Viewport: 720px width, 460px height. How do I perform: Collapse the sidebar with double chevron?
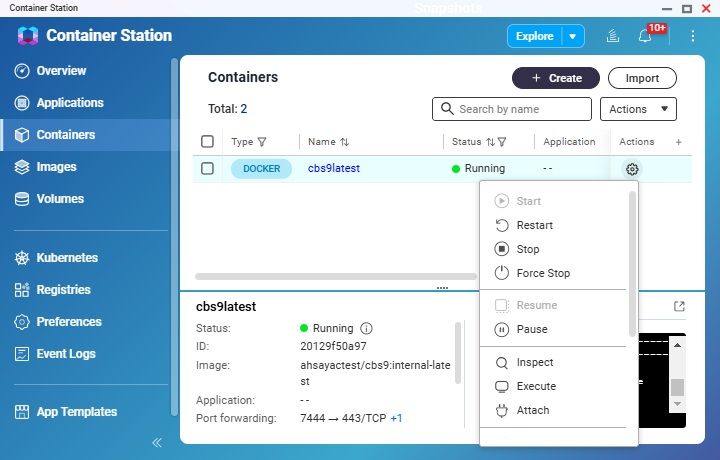[157, 443]
